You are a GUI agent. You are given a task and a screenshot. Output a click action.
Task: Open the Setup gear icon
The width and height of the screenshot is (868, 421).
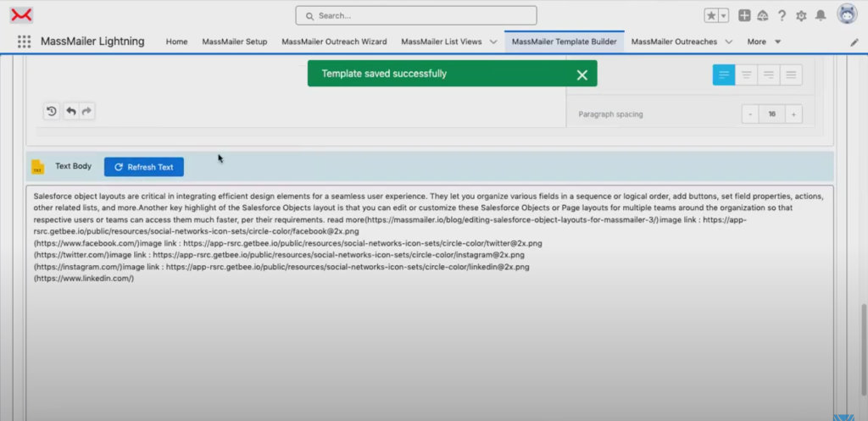pyautogui.click(x=801, y=16)
